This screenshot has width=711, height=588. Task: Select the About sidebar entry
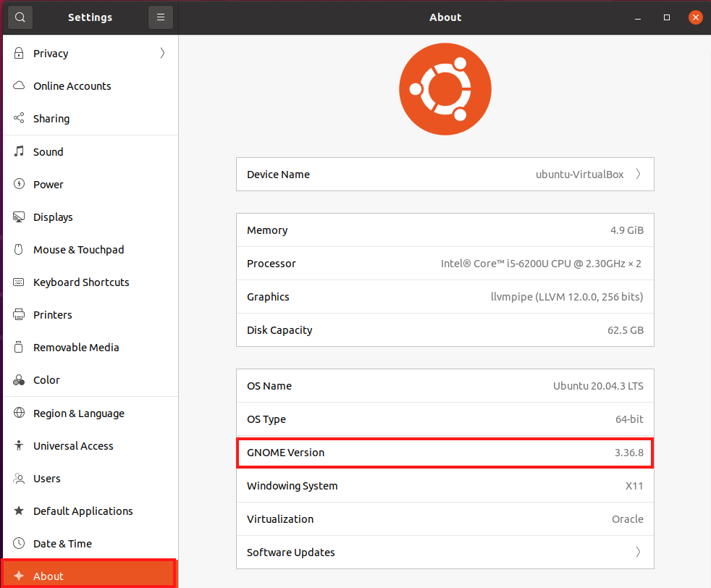click(89, 574)
